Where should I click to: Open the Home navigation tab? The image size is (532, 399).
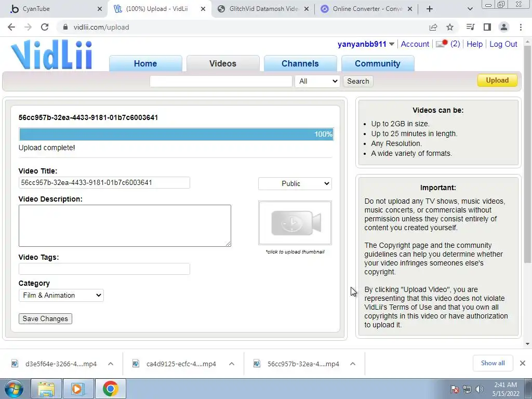point(145,63)
